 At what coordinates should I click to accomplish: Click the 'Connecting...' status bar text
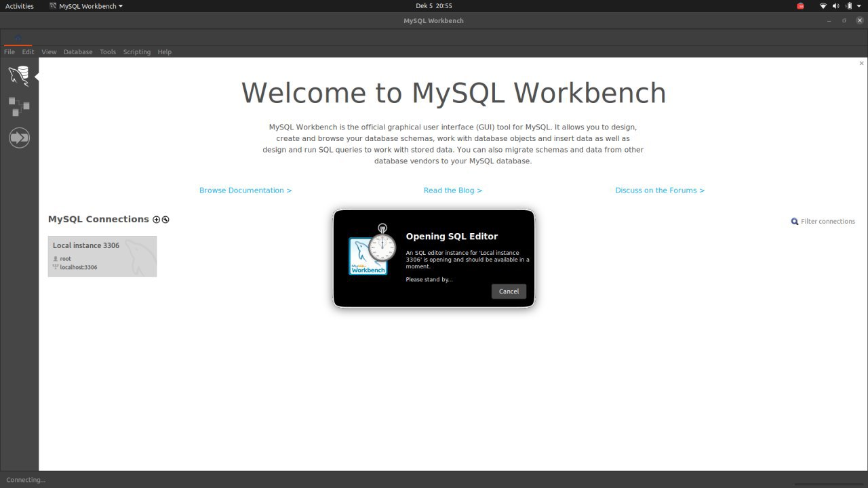(x=26, y=480)
